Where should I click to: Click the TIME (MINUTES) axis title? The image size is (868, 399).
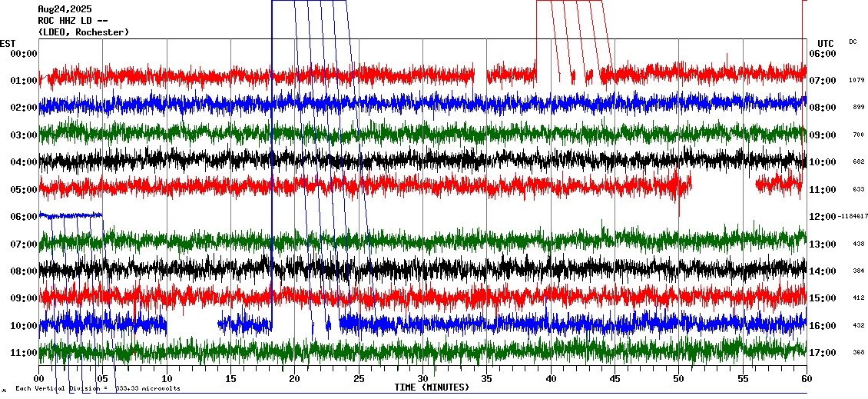432,387
